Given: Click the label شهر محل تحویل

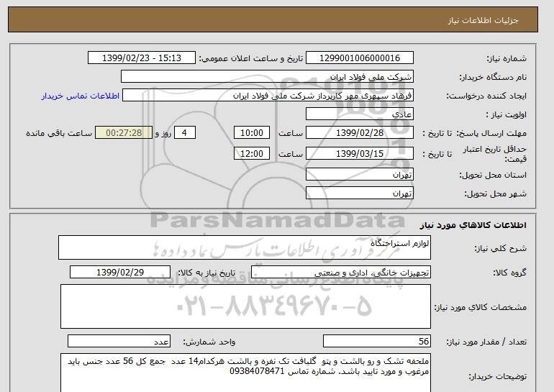Looking at the screenshot, I should point(495,194).
